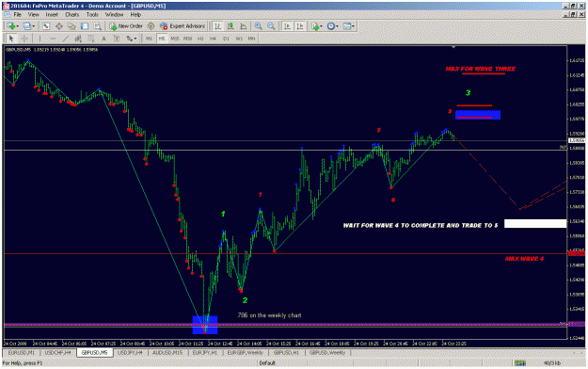Screen dimensions: 588x369
Task: Switch to W1 timeframe
Action: click(239, 39)
